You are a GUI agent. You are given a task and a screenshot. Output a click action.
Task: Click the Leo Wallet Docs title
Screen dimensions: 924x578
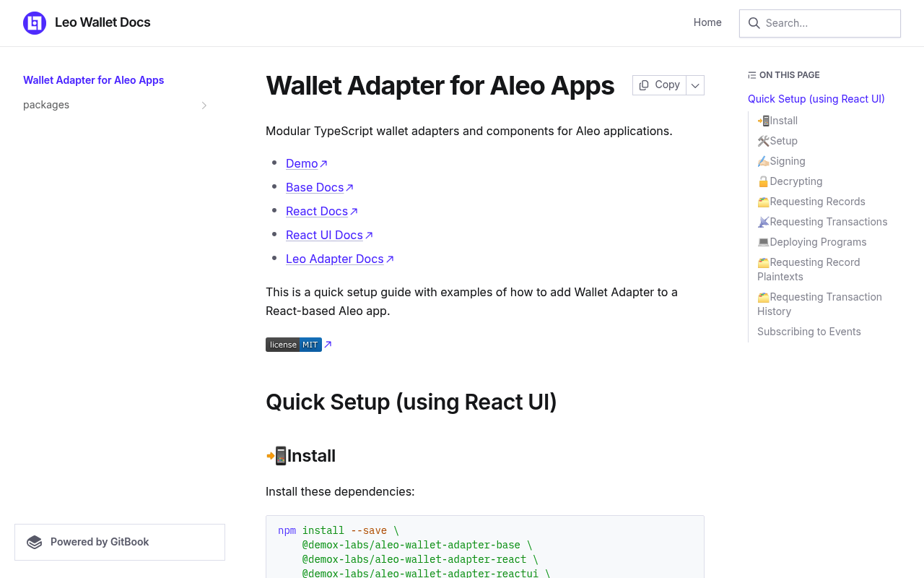coord(103,22)
